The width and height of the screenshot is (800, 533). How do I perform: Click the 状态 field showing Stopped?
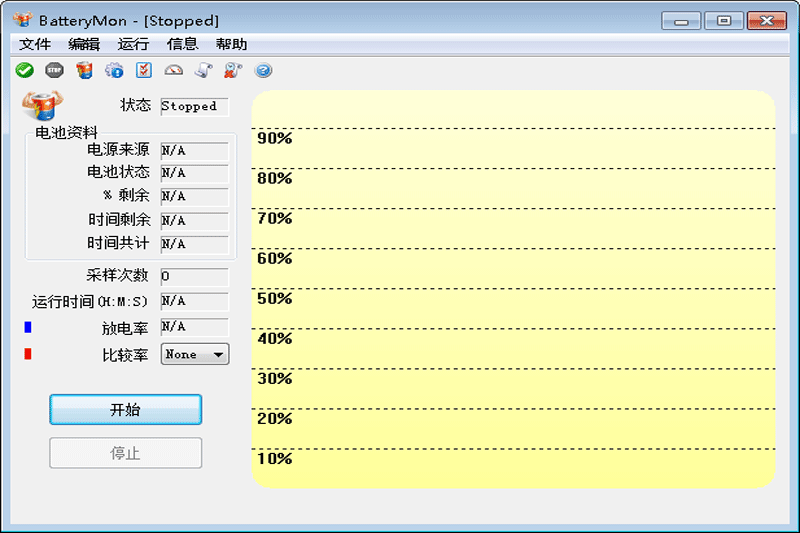pos(194,107)
